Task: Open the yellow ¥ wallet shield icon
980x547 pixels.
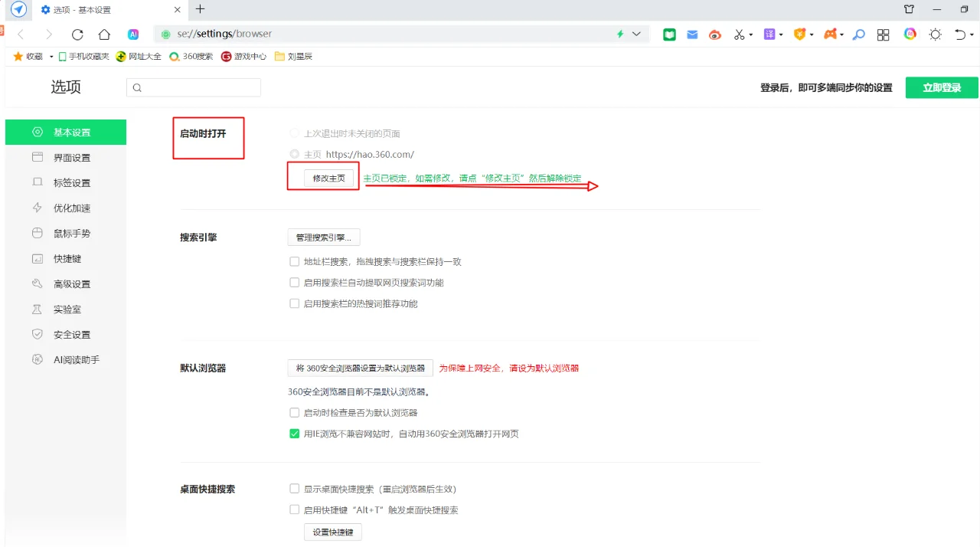Action: click(800, 34)
